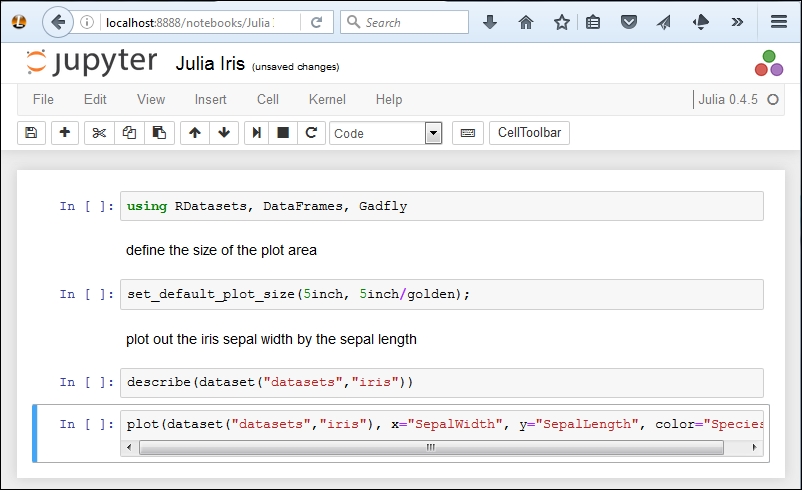
Task: Open the Cell menu
Action: 268,99
